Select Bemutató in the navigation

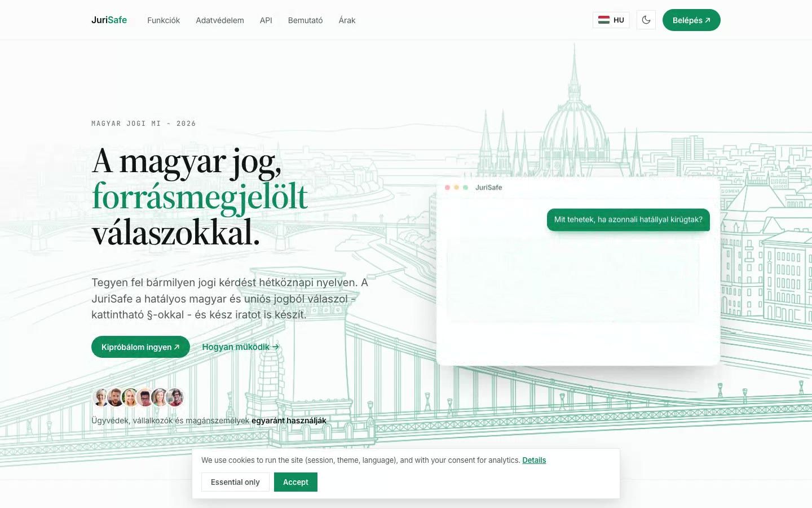[x=306, y=20]
